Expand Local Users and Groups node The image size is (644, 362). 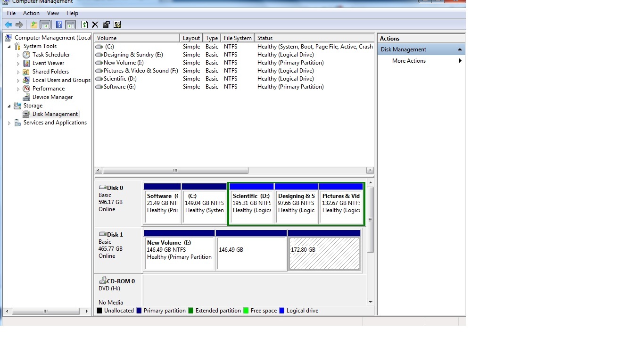(18, 80)
